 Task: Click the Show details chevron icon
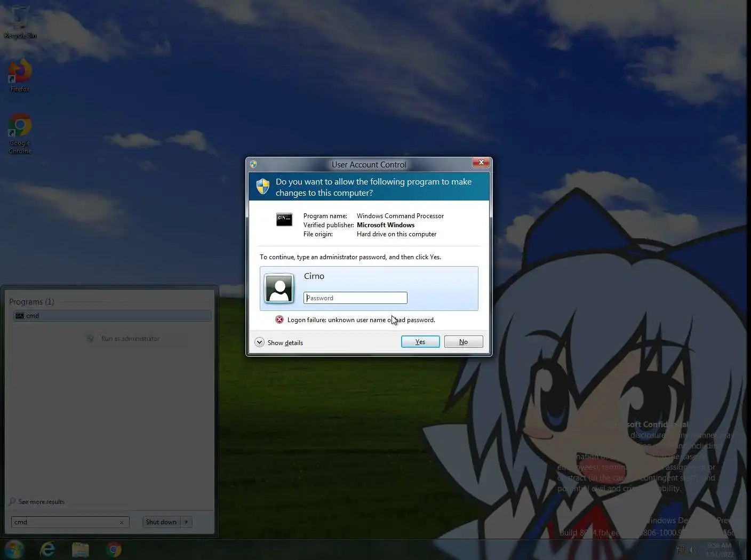click(259, 342)
